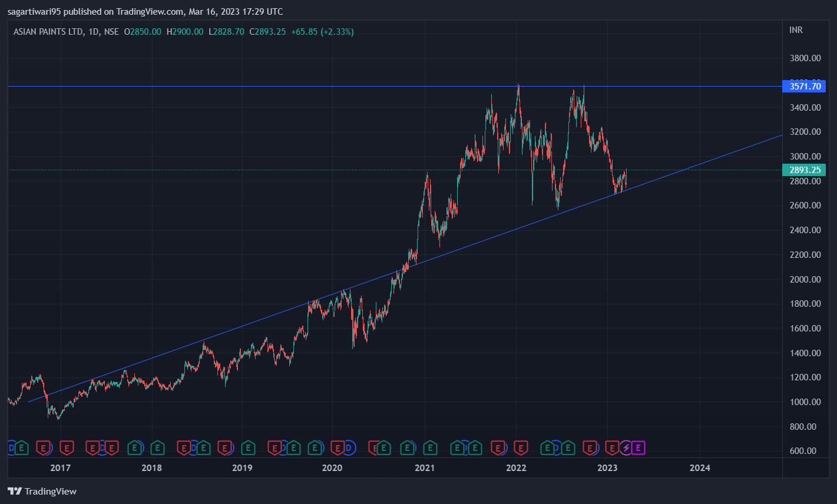Click the high value H2900.00
Image resolution: width=837 pixels, height=504 pixels.
[x=185, y=32]
